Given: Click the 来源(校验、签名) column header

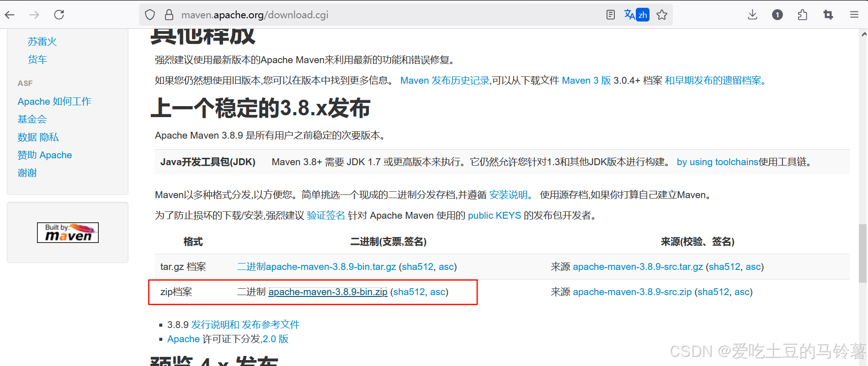Looking at the screenshot, I should coord(698,242).
